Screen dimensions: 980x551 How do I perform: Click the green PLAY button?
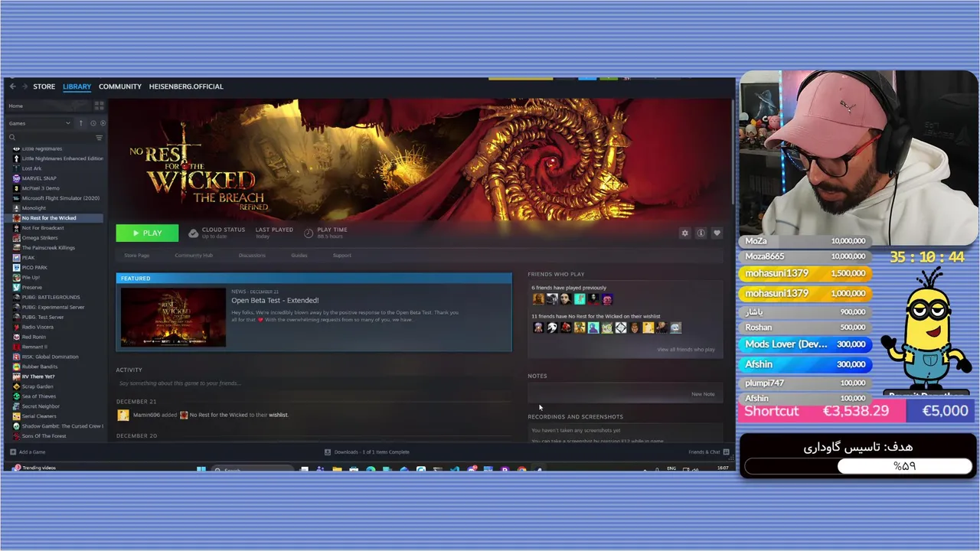coord(147,233)
